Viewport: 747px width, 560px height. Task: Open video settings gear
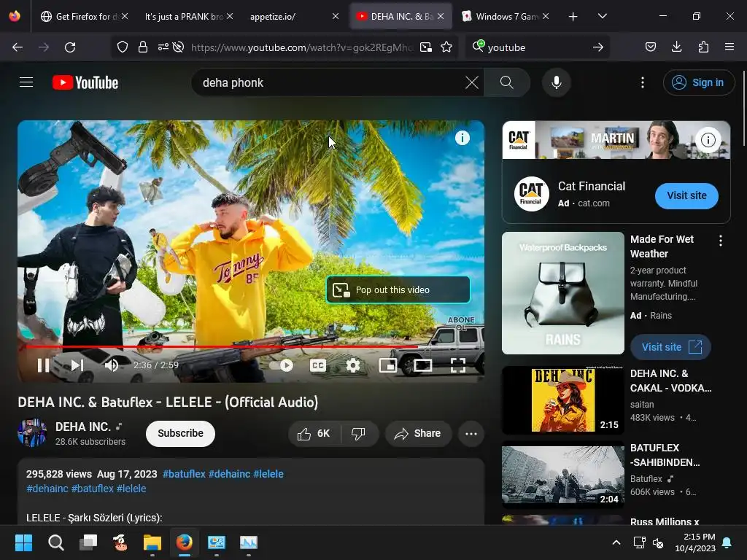pos(353,365)
